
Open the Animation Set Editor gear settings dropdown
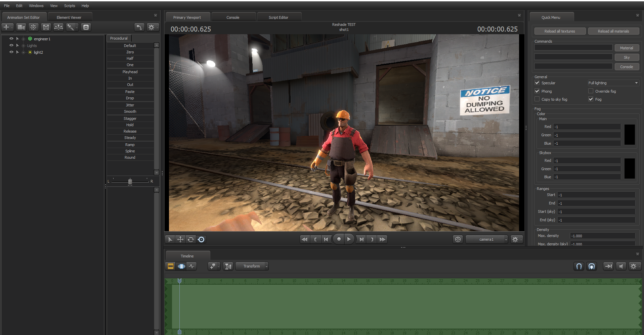pyautogui.click(x=152, y=27)
